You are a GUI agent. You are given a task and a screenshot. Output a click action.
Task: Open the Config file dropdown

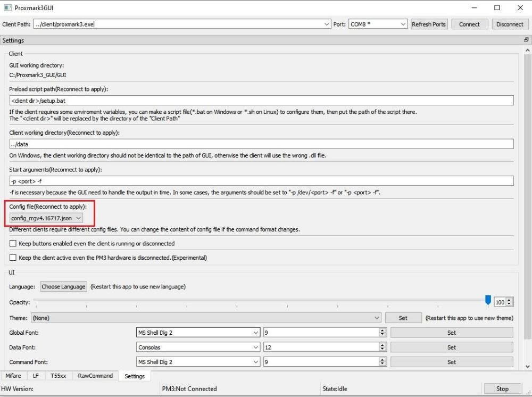pyautogui.click(x=46, y=218)
